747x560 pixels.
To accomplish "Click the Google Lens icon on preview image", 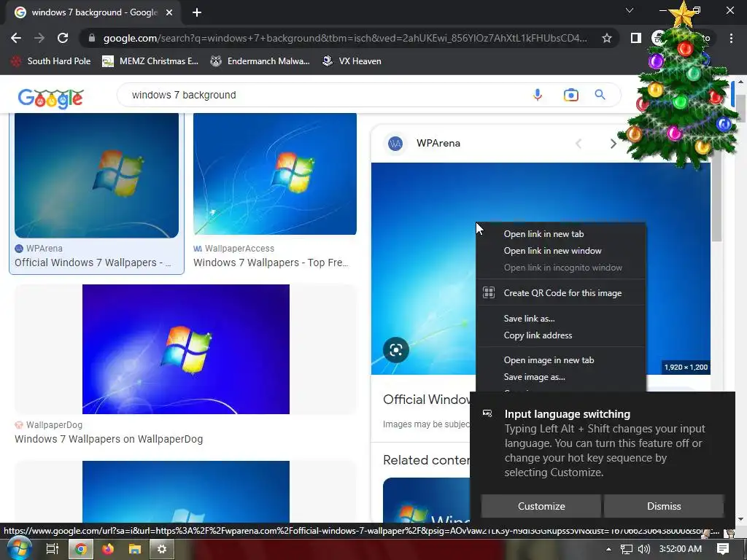I will pos(396,350).
